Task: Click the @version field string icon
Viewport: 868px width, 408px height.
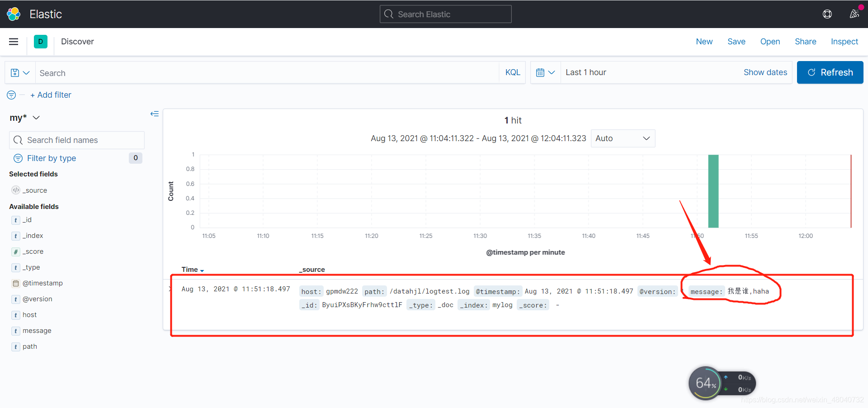Action: pos(16,299)
